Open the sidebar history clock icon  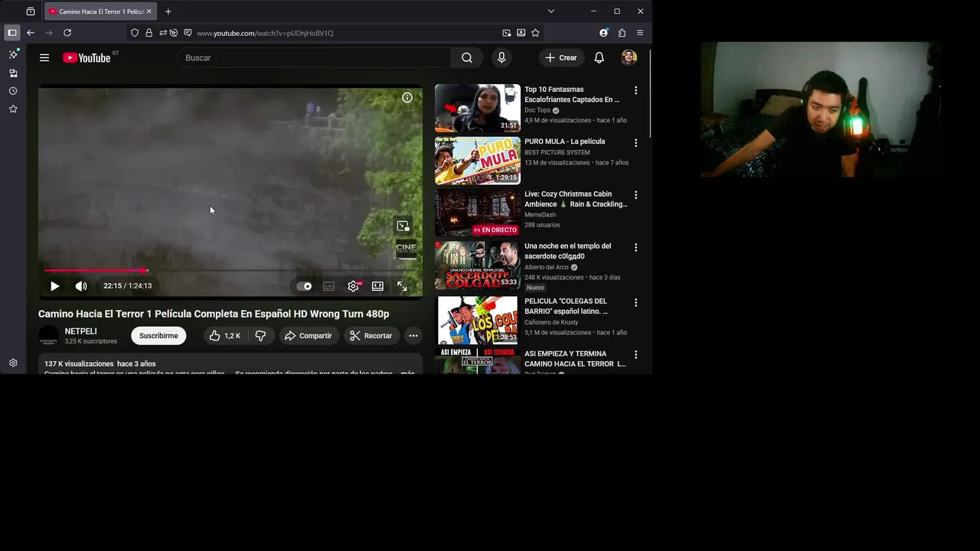tap(13, 91)
